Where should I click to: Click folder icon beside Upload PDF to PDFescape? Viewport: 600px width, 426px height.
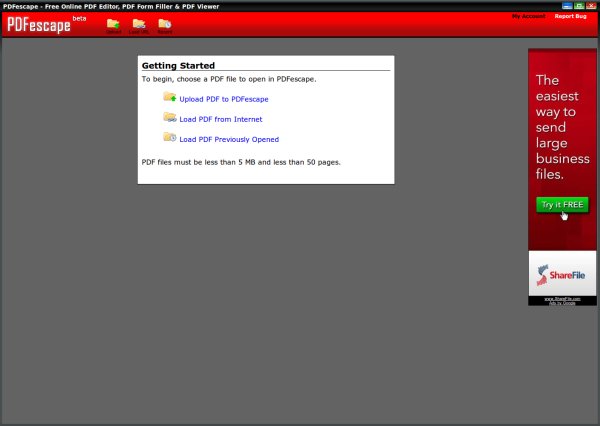pyautogui.click(x=170, y=97)
